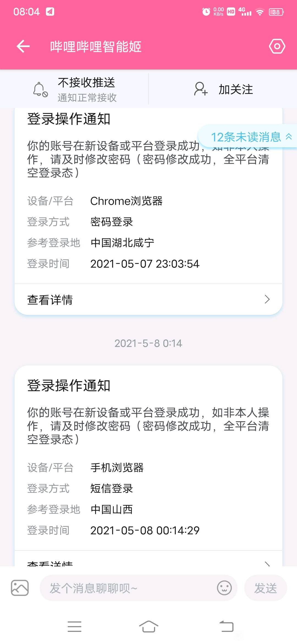The height and width of the screenshot is (644, 297).
Task: Tap the add-follow person icon
Action: point(201,89)
